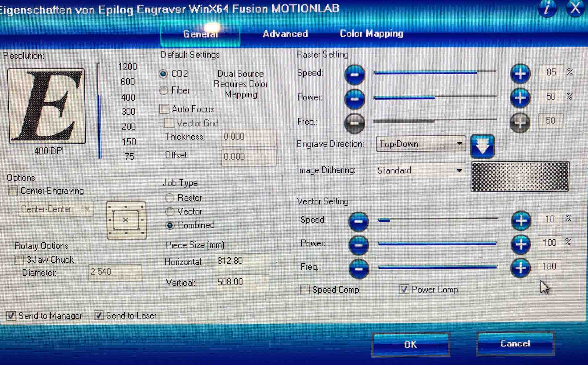Click the vertical resolution DPI slider

tap(99, 111)
